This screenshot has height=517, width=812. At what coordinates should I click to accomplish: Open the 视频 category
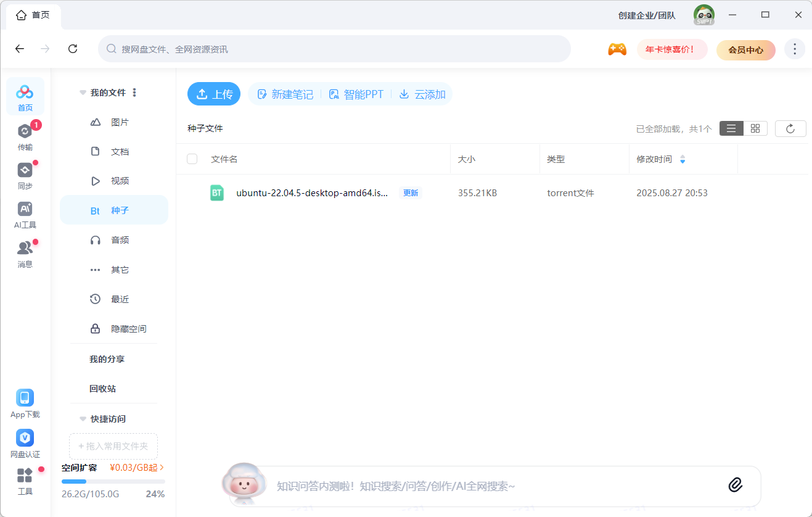click(x=114, y=181)
